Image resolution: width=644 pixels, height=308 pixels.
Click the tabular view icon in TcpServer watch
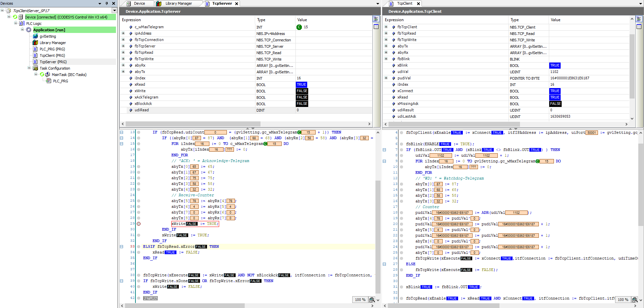click(x=376, y=27)
